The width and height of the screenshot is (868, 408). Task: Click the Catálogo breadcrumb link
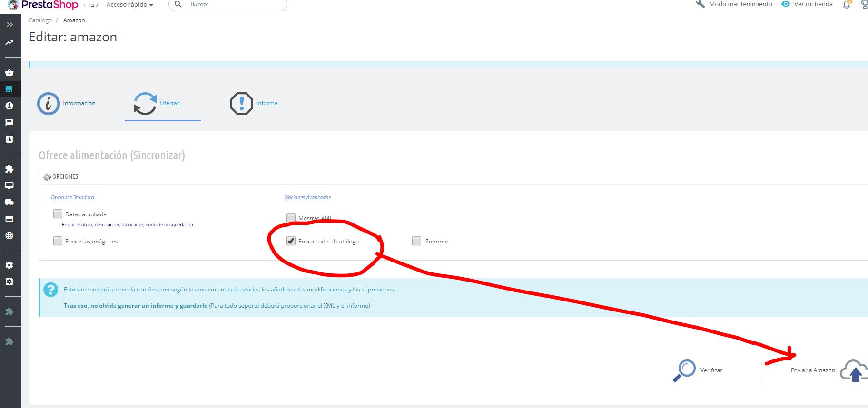point(40,20)
